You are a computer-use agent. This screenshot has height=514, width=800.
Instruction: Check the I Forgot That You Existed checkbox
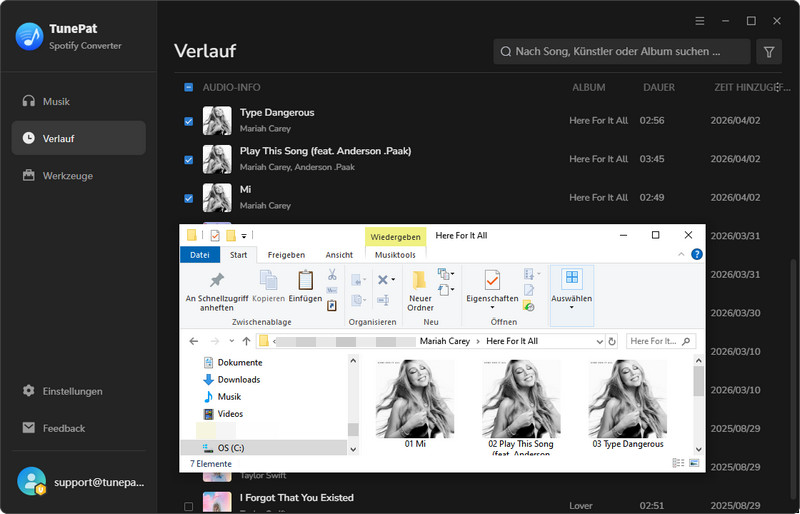click(x=188, y=506)
